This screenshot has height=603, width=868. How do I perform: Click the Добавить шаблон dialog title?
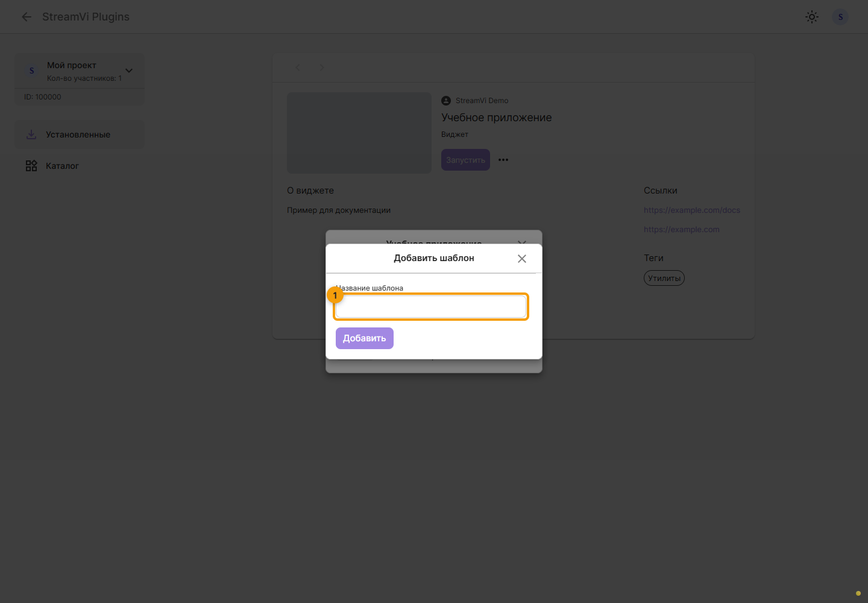(x=434, y=258)
